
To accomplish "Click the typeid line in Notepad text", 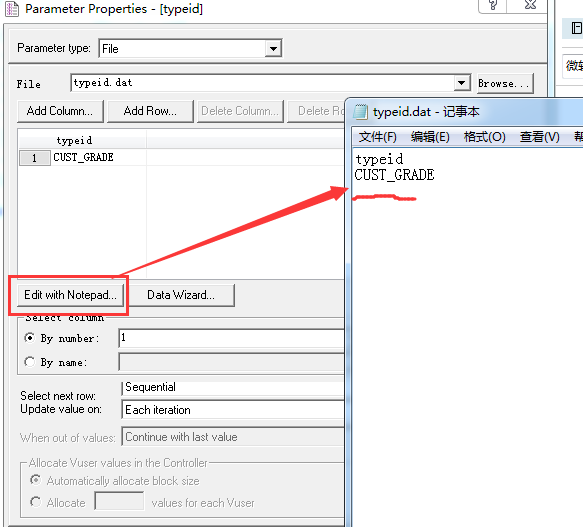I will pos(379,160).
